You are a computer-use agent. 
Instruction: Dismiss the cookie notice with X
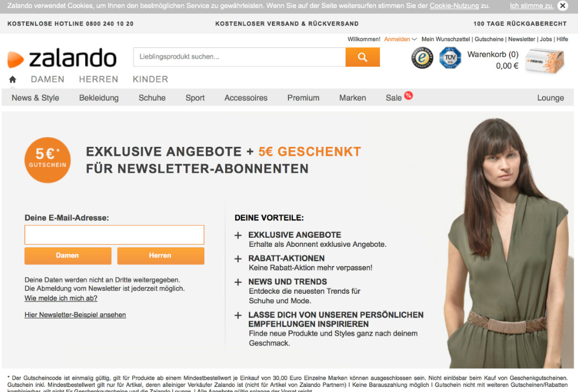[x=563, y=6]
